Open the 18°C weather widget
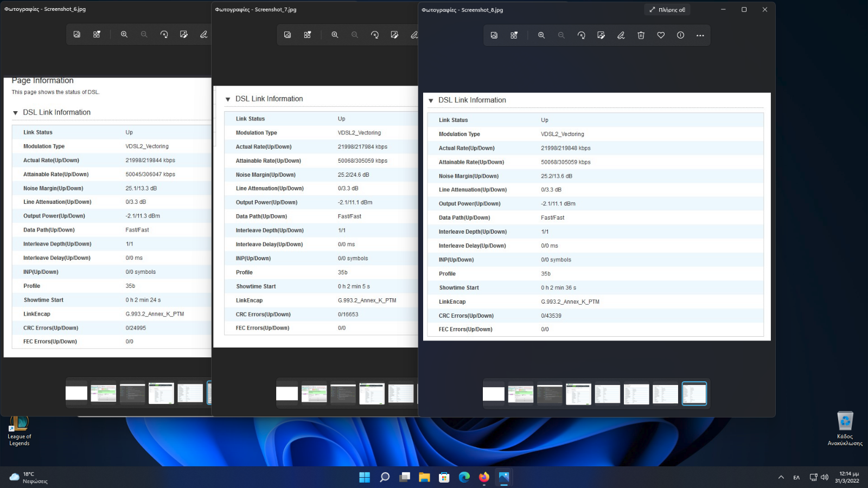Viewport: 868px width, 488px height. click(28, 477)
